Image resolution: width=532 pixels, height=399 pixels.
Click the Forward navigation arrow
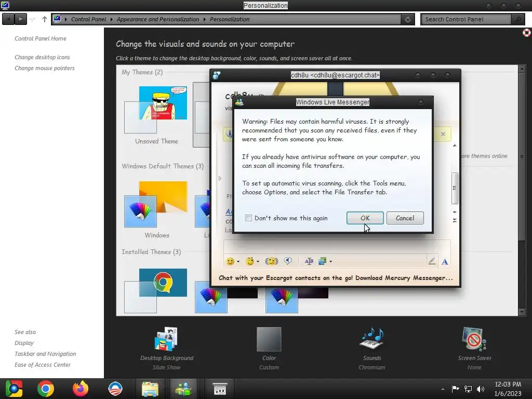pos(20,19)
